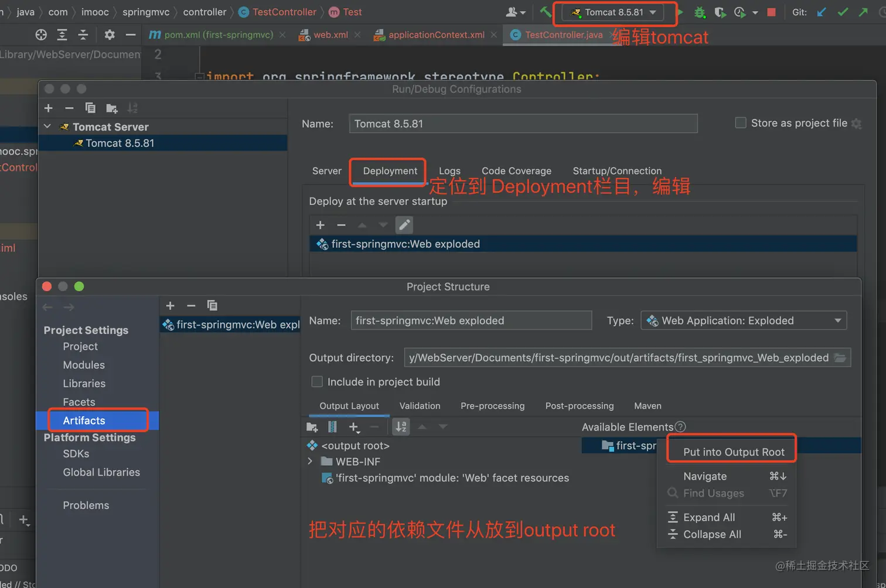Click the locate-in-project target icon
Screen dimensions: 886x588
tap(41, 35)
